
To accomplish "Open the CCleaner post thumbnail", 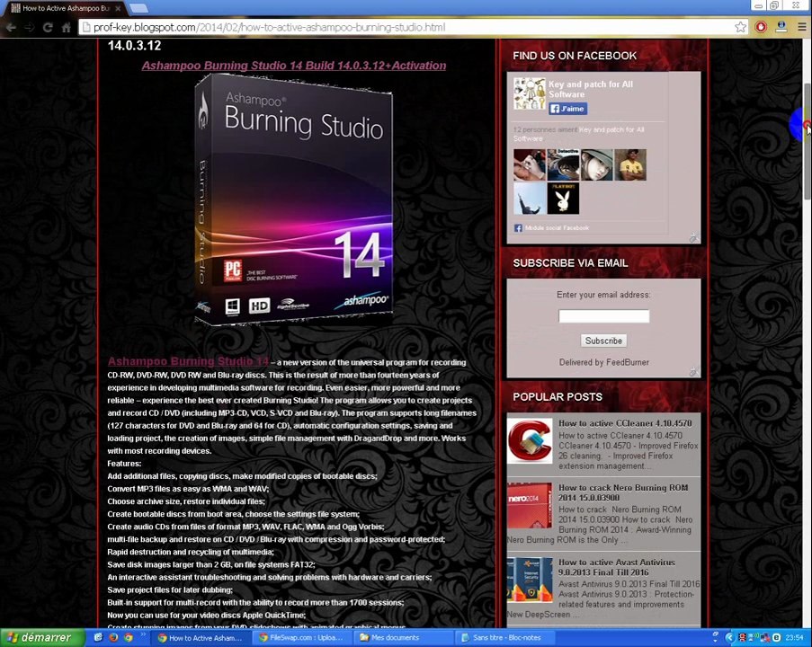I will point(530,441).
